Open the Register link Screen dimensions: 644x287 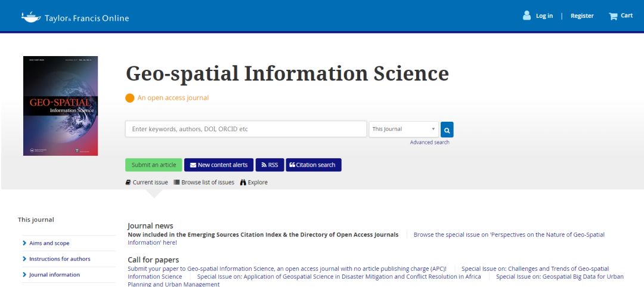[582, 16]
